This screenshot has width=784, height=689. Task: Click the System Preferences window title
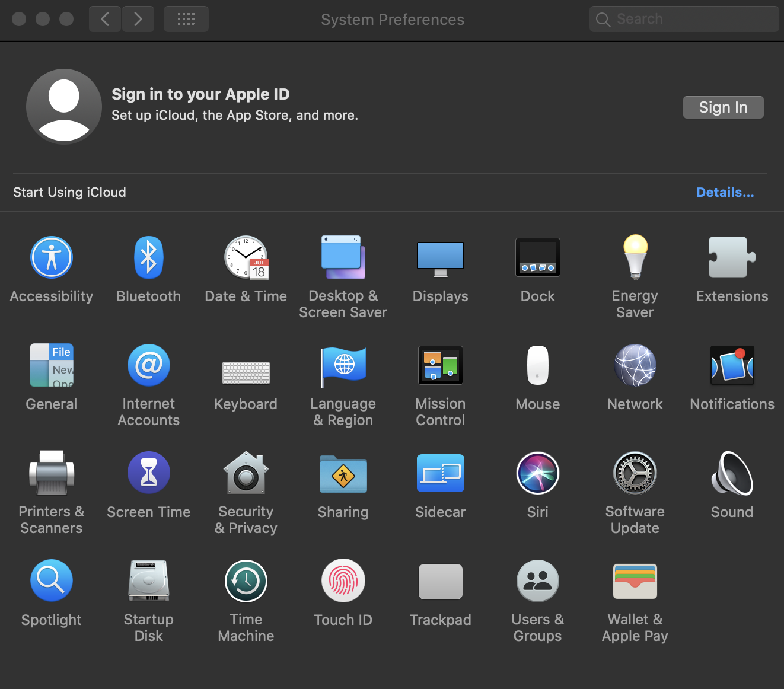point(393,20)
